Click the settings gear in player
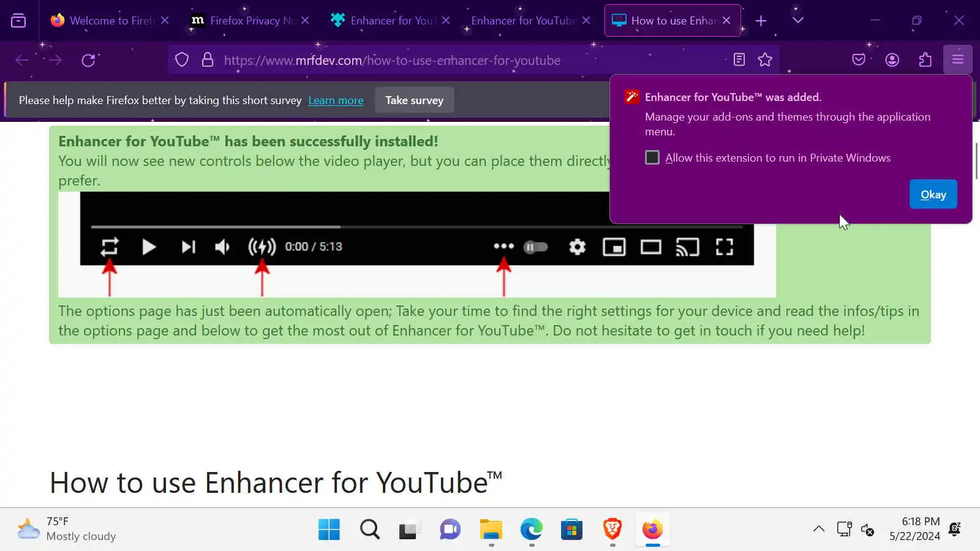This screenshot has height=551, width=980. coord(577,247)
